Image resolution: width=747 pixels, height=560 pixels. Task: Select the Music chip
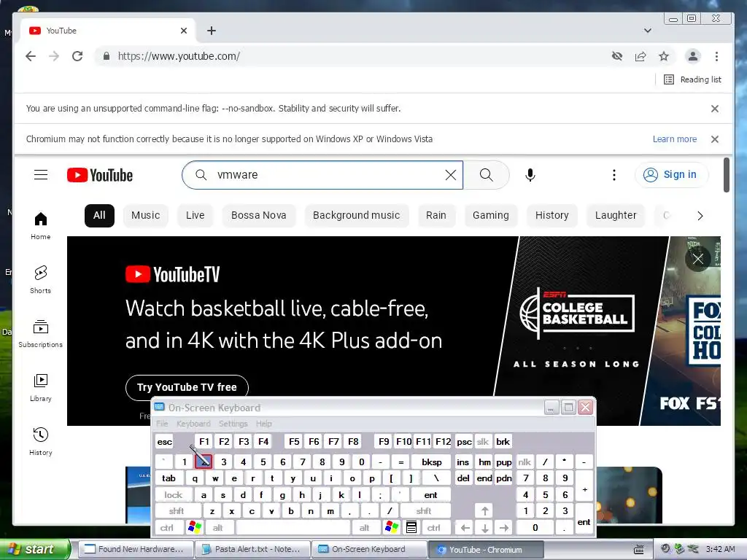point(145,215)
